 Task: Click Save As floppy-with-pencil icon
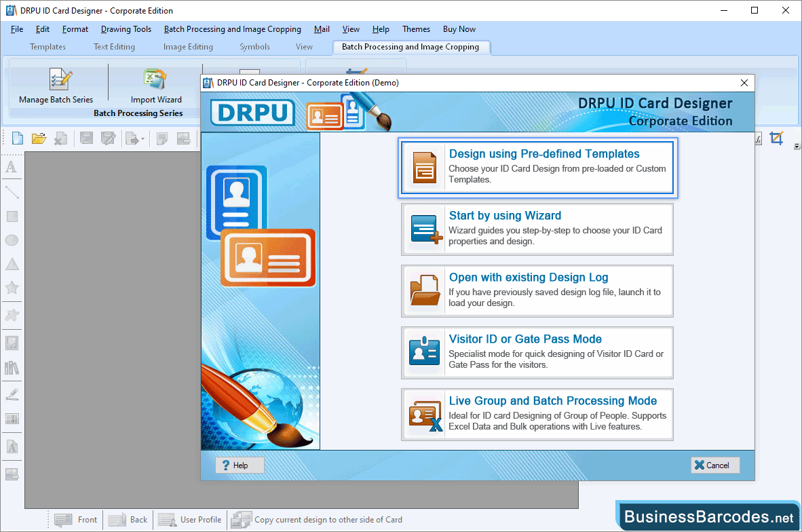click(109, 138)
